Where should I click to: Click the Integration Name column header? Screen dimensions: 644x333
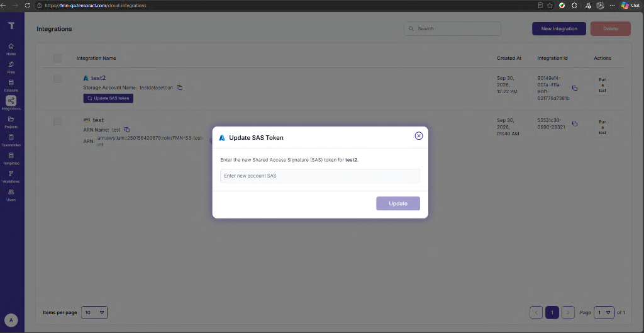point(96,58)
